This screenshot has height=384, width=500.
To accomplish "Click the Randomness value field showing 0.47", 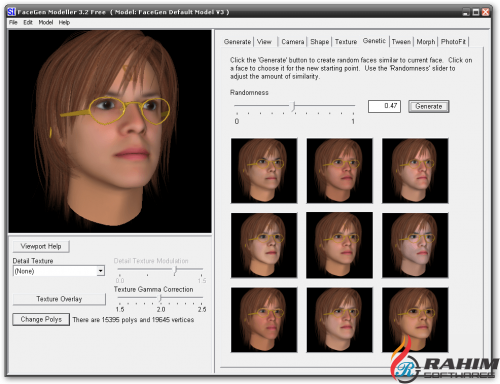I will click(x=384, y=106).
